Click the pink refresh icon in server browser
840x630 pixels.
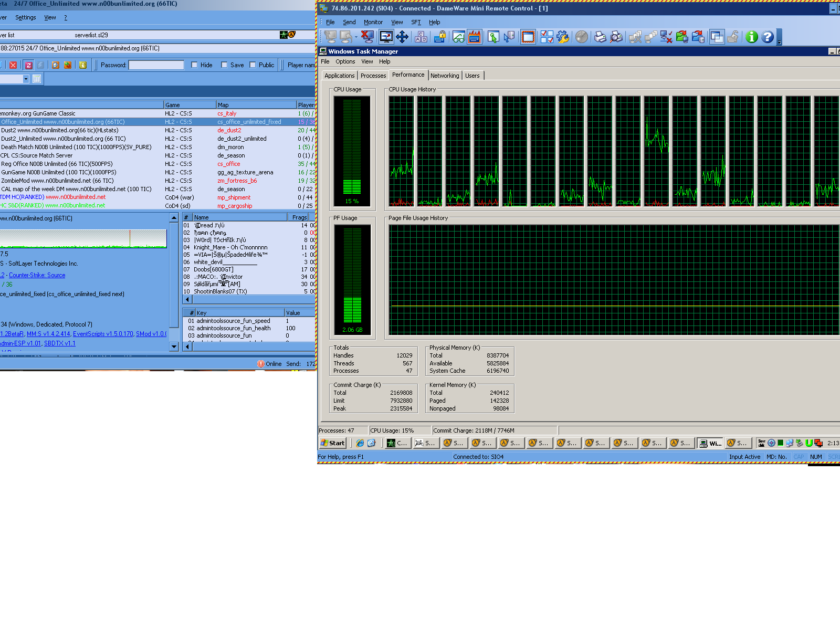tap(28, 65)
